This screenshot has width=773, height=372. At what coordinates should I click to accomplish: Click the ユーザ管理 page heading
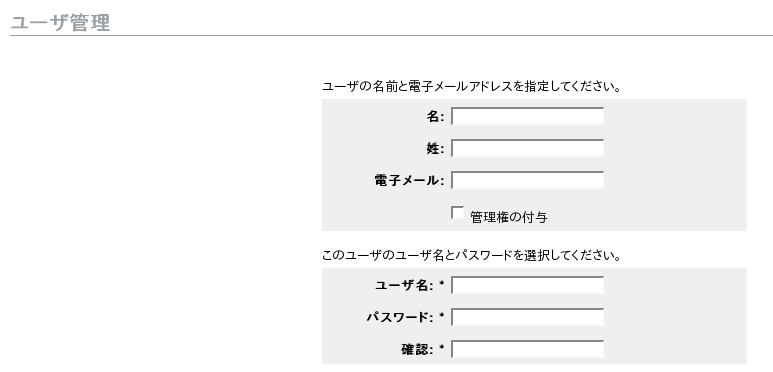60,23
